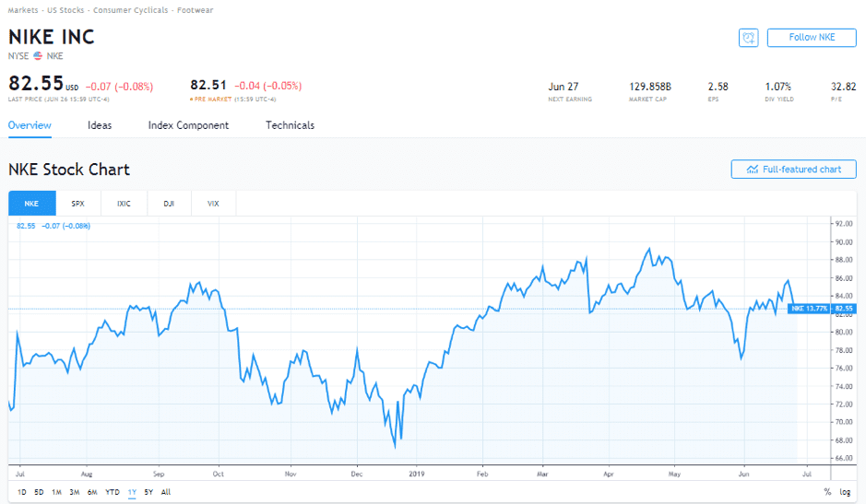Image resolution: width=866 pixels, height=504 pixels.
Task: Set chart range to 1D
Action: coord(21,492)
